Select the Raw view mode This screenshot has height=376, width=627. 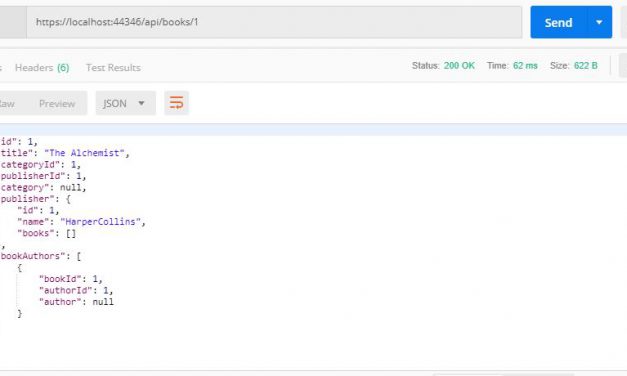[x=7, y=104]
